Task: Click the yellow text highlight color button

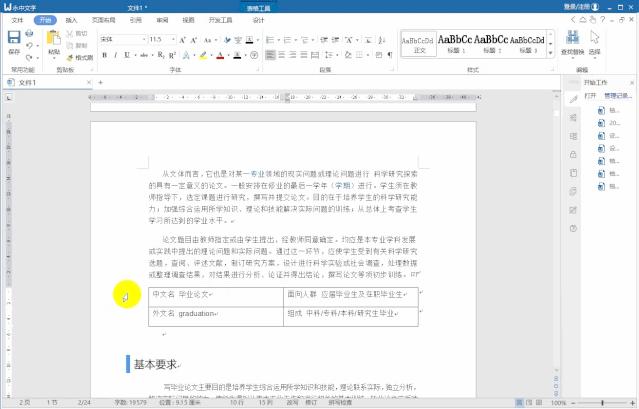Action: (203, 55)
